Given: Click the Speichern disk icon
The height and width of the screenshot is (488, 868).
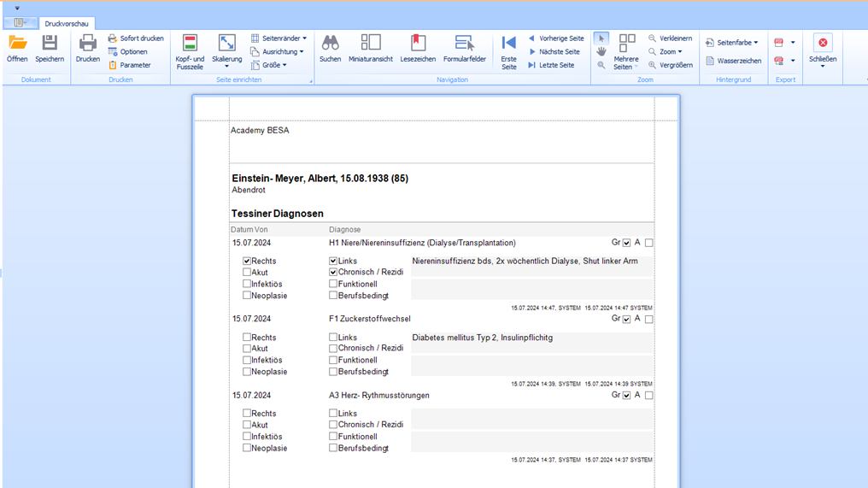Looking at the screenshot, I should click(50, 44).
